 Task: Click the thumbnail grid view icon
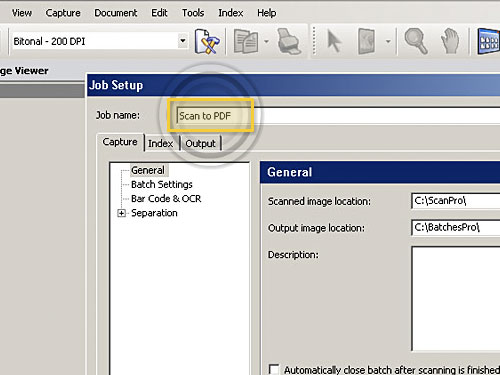tap(489, 42)
